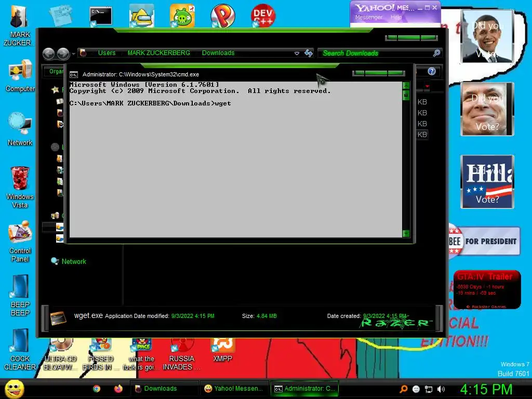
Task: Click the wget.exe details pane icon
Action: (x=58, y=318)
